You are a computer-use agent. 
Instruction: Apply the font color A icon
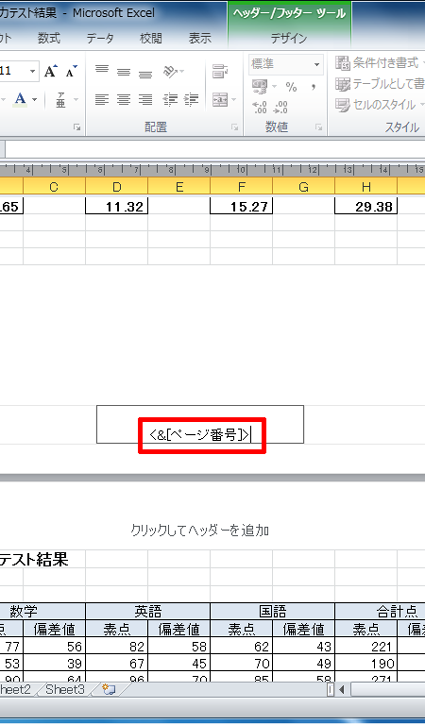[19, 99]
